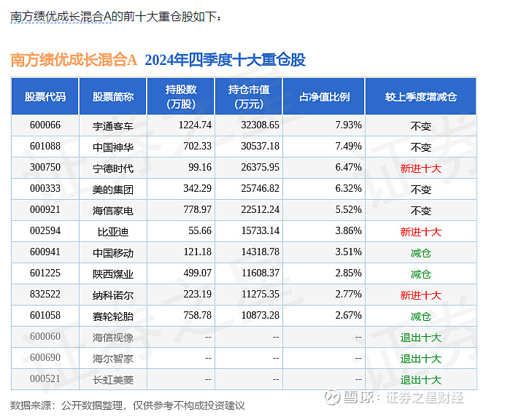
Task: Click stock code 000521 长虹美菱
Action: click(x=45, y=379)
